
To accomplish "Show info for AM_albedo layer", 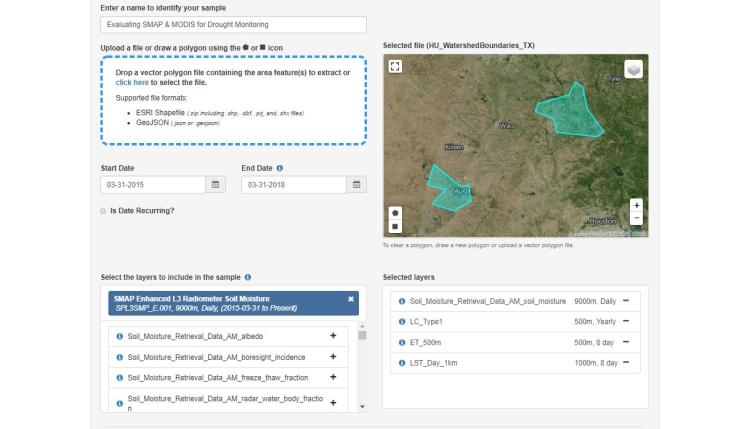I will (120, 336).
